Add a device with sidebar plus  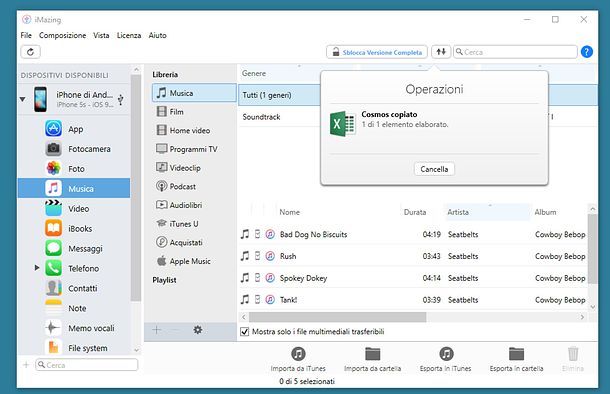(x=26, y=365)
